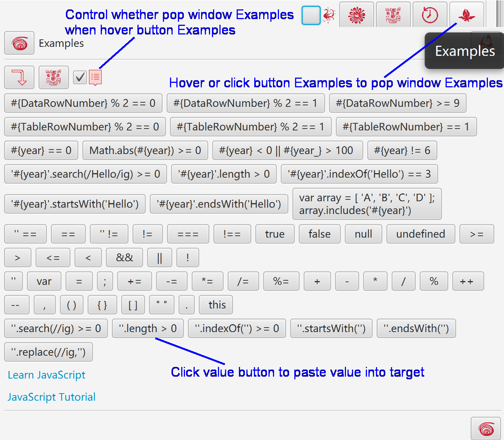Click the 'this' keyword button
This screenshot has width=504, height=440.
coord(216,305)
